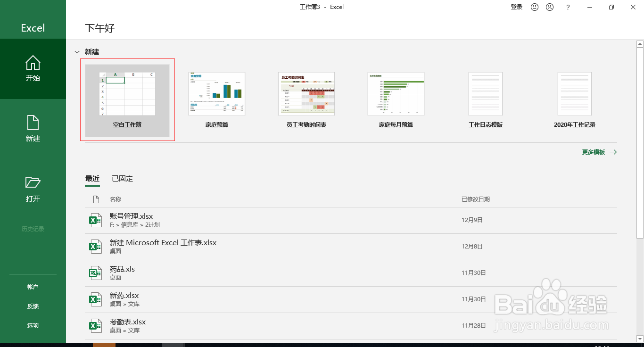Click the frowning face feedback icon

(x=550, y=7)
